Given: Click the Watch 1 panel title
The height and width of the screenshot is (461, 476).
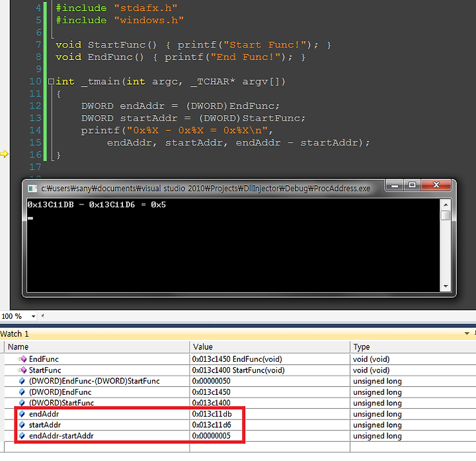Looking at the screenshot, I should (15, 334).
